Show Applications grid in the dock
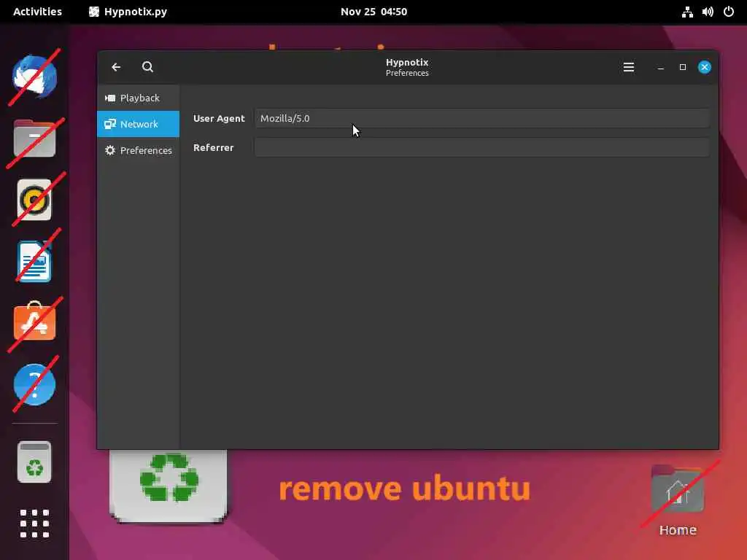 [x=34, y=524]
